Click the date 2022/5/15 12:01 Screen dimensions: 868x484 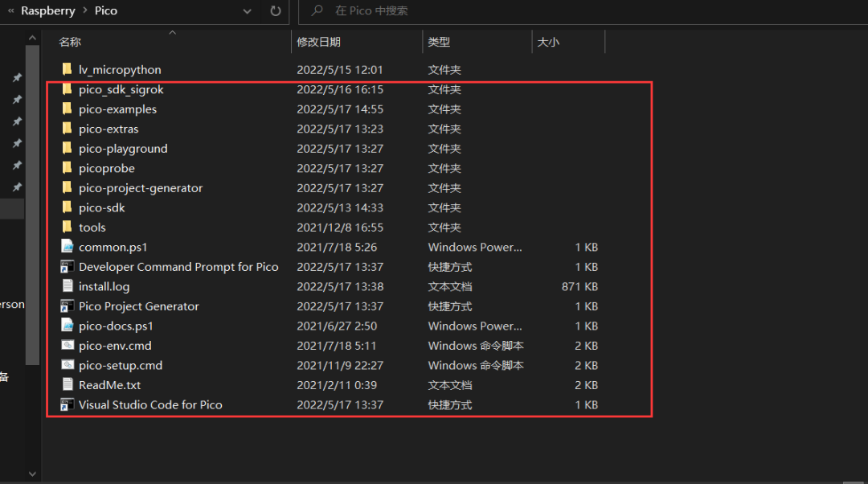pos(339,70)
